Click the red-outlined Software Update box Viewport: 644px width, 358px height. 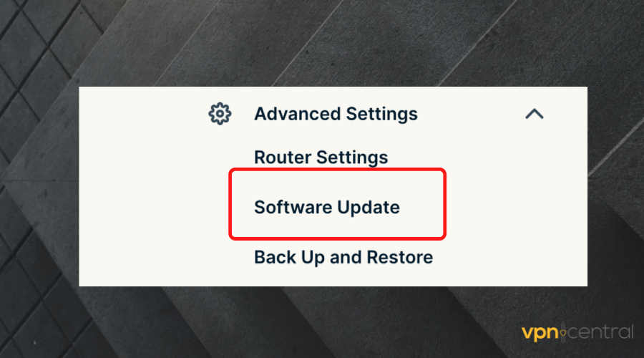point(337,204)
